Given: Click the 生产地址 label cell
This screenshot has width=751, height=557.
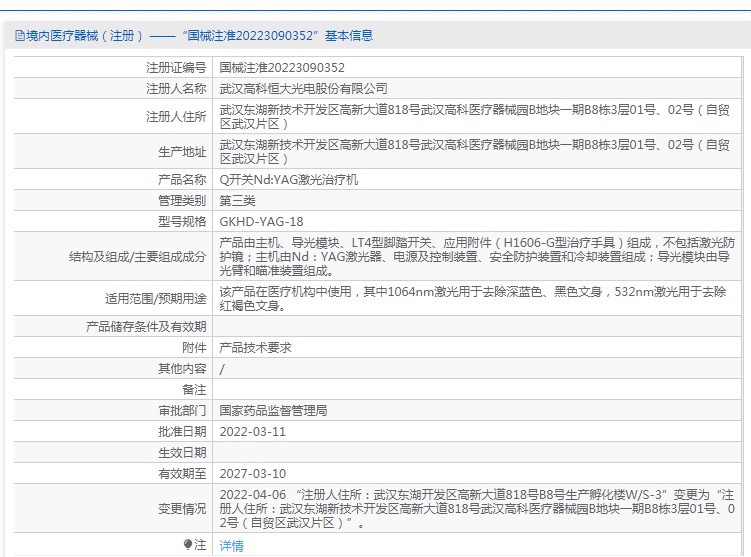Looking at the screenshot, I should (113, 151).
